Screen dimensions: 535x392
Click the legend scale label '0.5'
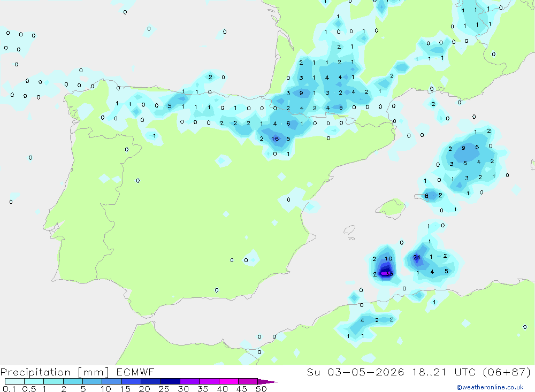click(x=29, y=389)
